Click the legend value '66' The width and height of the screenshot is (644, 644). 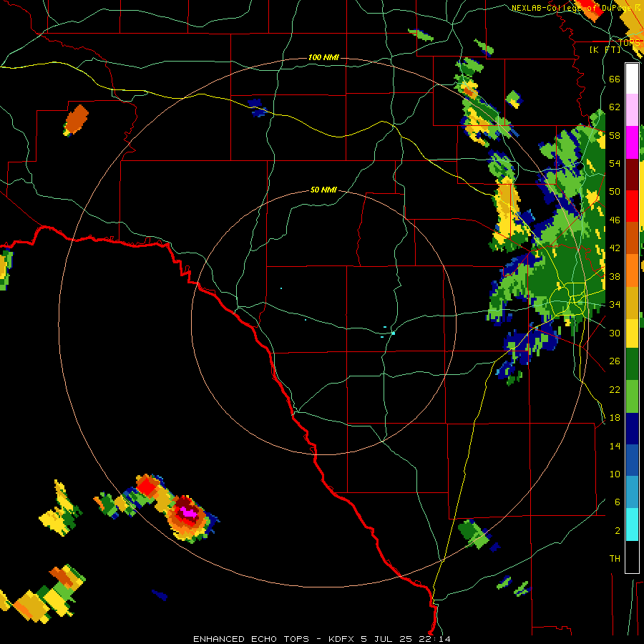pyautogui.click(x=615, y=79)
